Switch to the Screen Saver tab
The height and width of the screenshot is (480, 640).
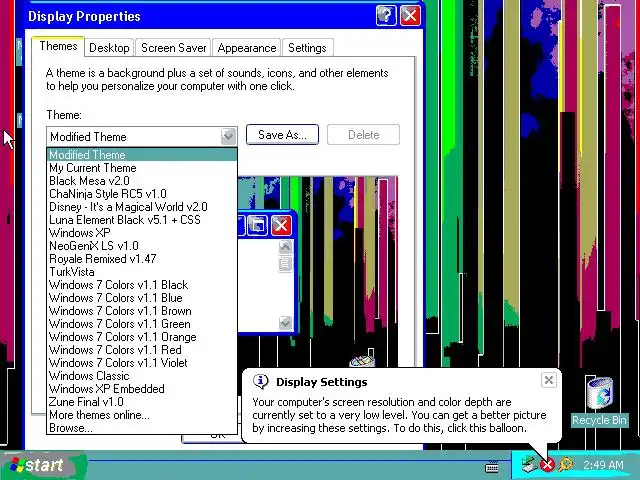[x=173, y=48]
